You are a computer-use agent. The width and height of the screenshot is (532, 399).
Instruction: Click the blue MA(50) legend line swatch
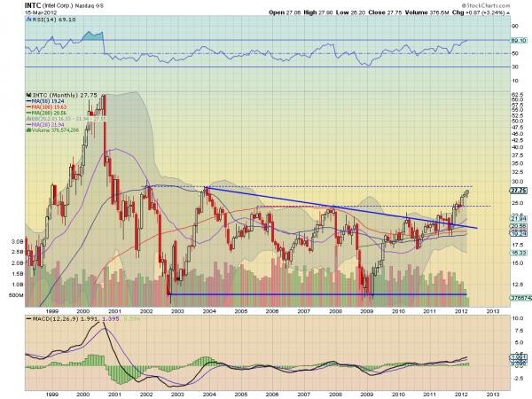(x=28, y=101)
